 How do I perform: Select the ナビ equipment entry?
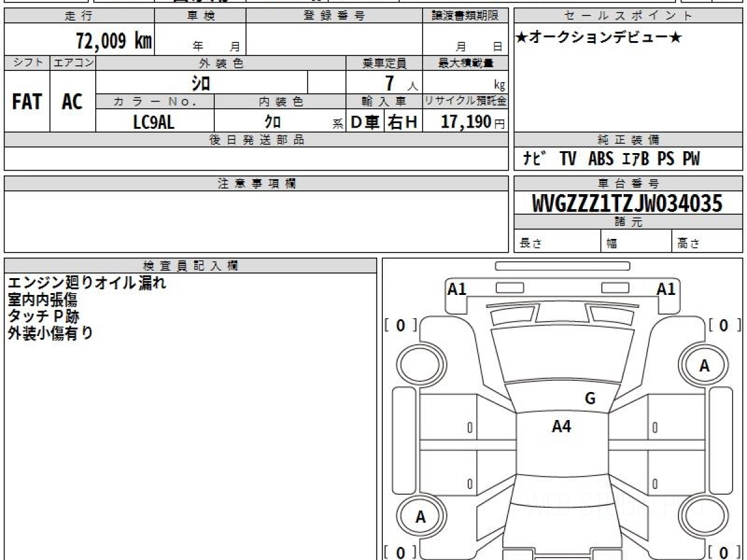pyautogui.click(x=534, y=159)
